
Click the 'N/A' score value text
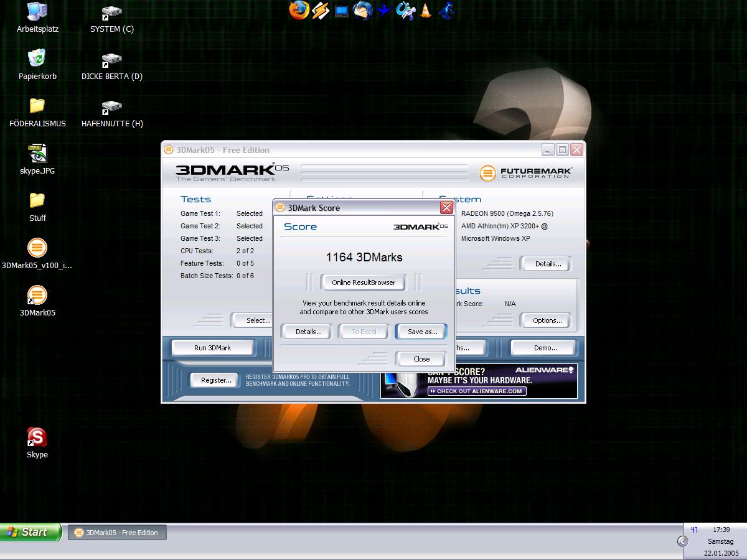click(510, 304)
